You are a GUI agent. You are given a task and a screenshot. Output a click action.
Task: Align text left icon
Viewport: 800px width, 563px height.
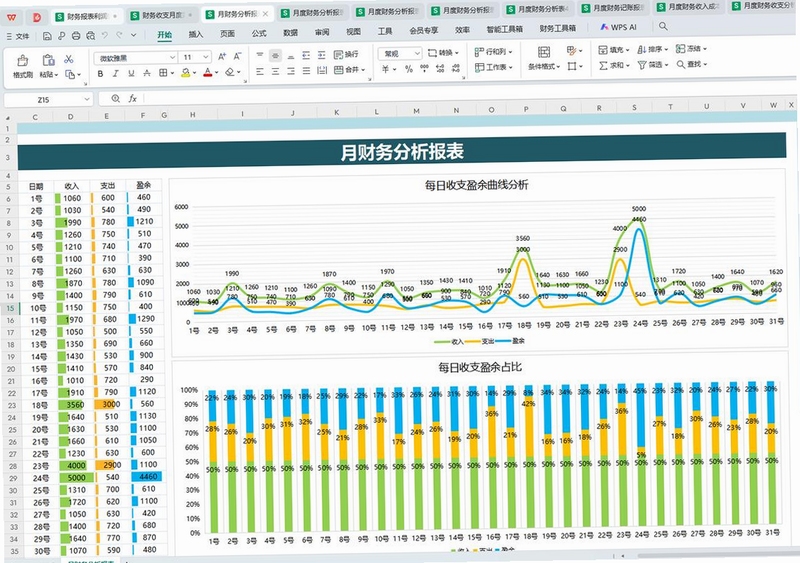260,71
